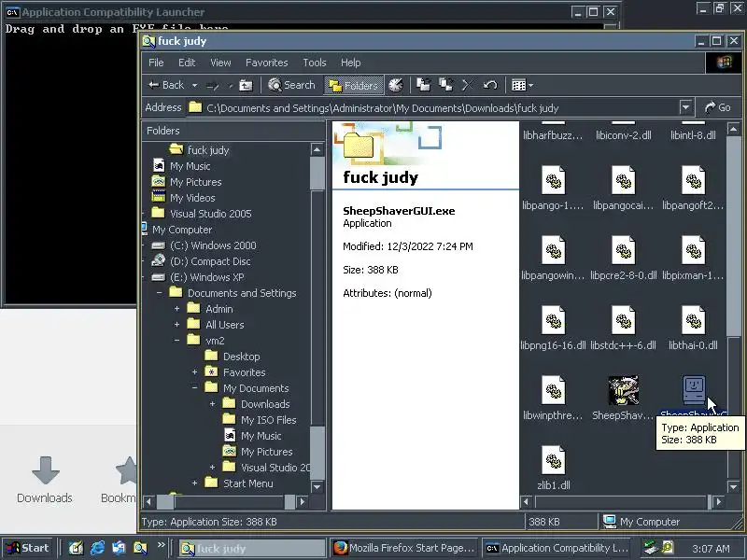The image size is (747, 560).
Task: Open the Tools menu
Action: point(315,63)
